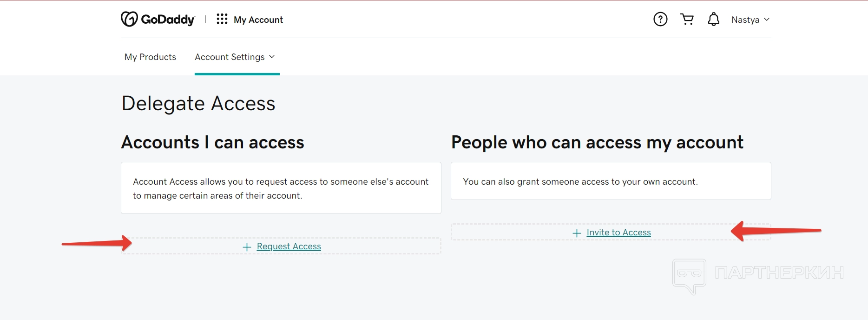Click the plus icon beside Invite to Access
The image size is (868, 320).
click(577, 233)
